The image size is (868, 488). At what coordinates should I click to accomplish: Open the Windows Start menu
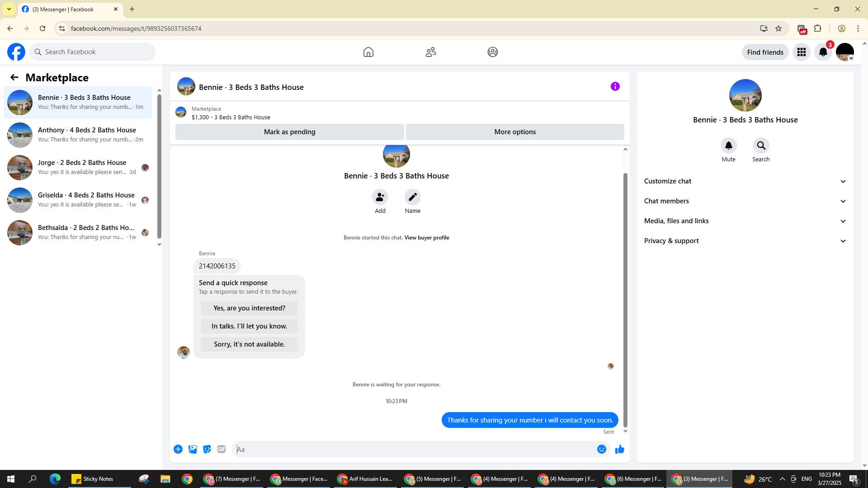[x=11, y=479]
